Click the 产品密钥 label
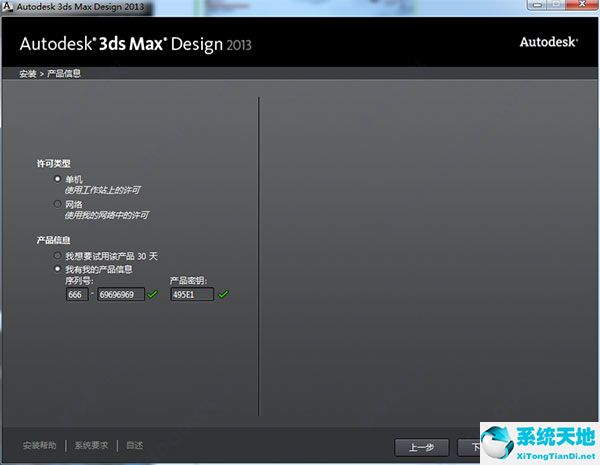 [x=188, y=281]
